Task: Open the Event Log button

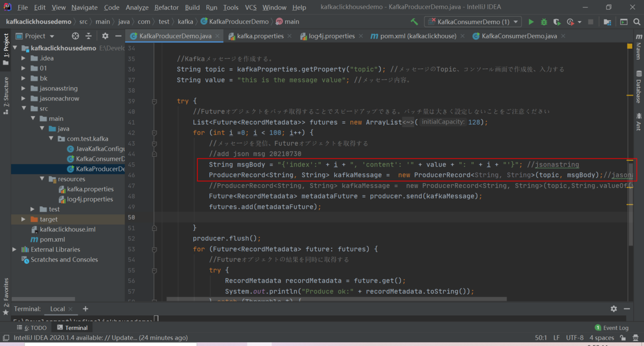Action: pyautogui.click(x=611, y=328)
